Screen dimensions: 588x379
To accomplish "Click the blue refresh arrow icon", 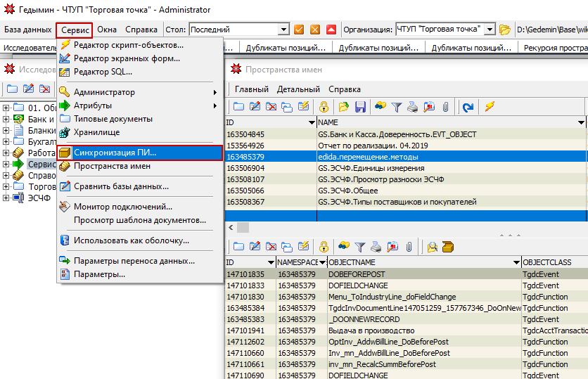I will point(468,107).
